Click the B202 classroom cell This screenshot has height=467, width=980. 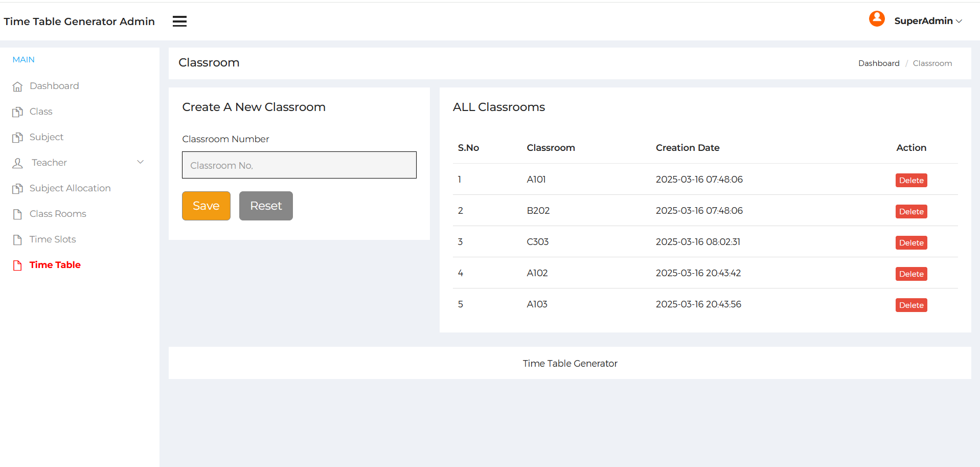pyautogui.click(x=538, y=211)
